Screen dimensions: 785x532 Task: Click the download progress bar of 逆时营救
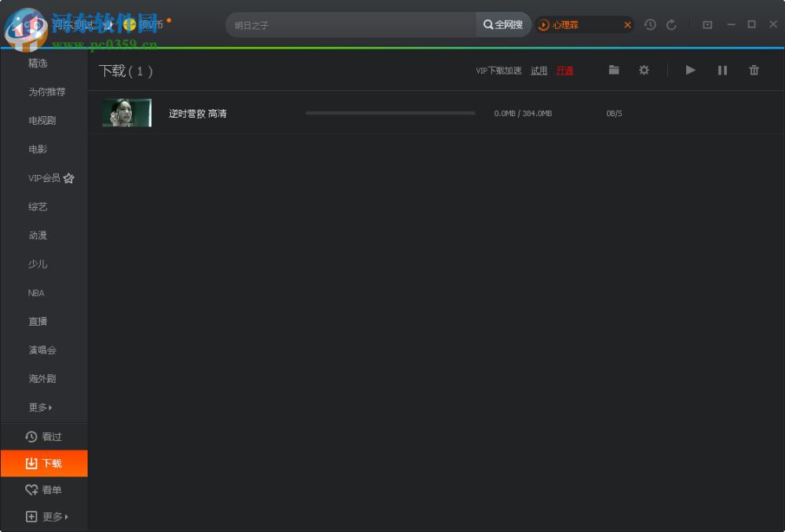(390, 113)
